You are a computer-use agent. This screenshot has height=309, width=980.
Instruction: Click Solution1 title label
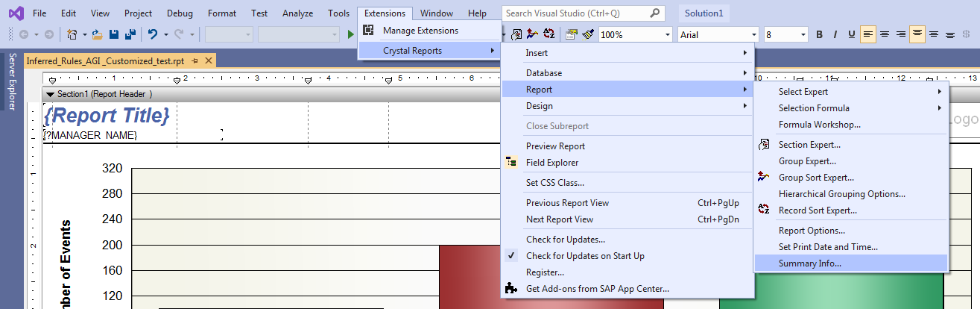705,13
